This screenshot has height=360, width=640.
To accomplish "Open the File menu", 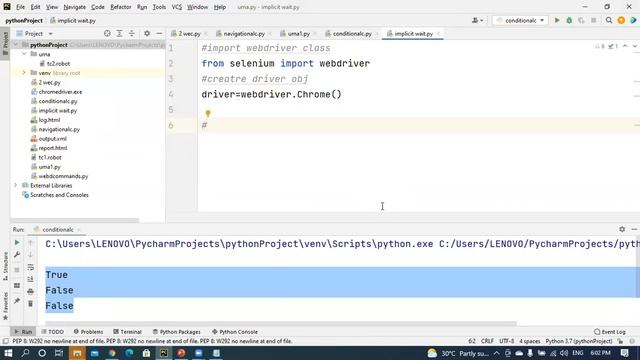I will 20,7.
